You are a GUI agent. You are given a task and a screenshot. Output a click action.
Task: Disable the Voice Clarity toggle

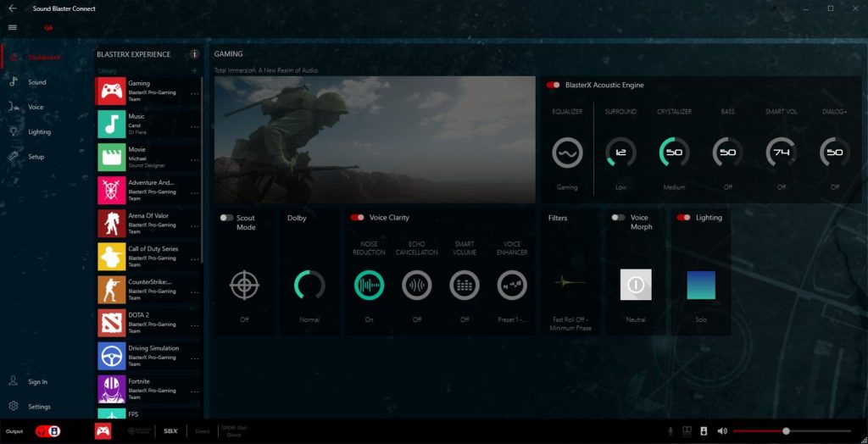pos(358,218)
